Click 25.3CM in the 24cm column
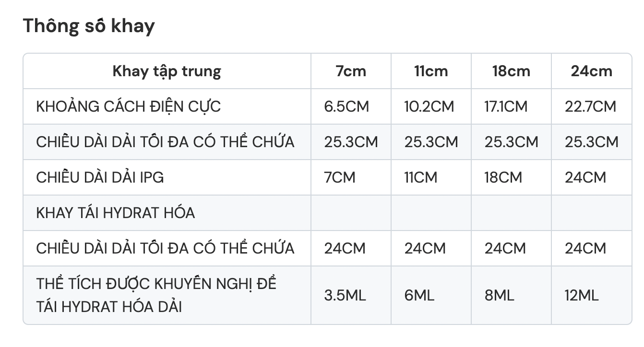The height and width of the screenshot is (347, 644). [x=592, y=142]
